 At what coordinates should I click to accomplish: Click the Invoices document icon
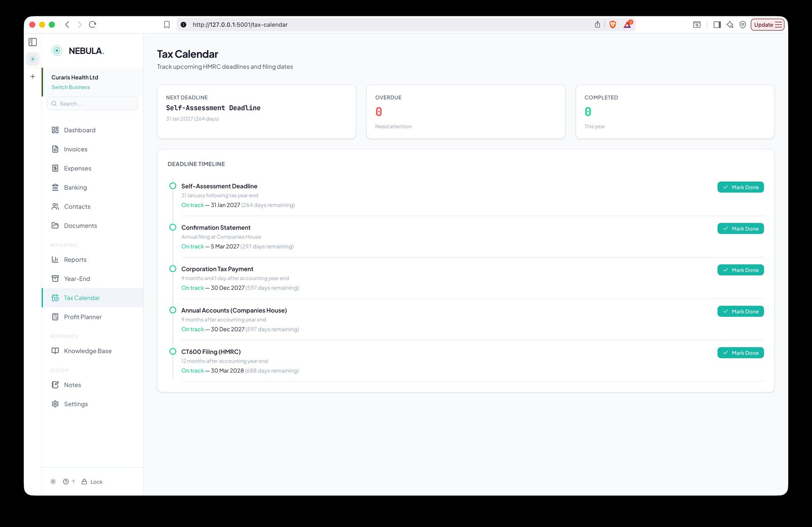pos(55,149)
